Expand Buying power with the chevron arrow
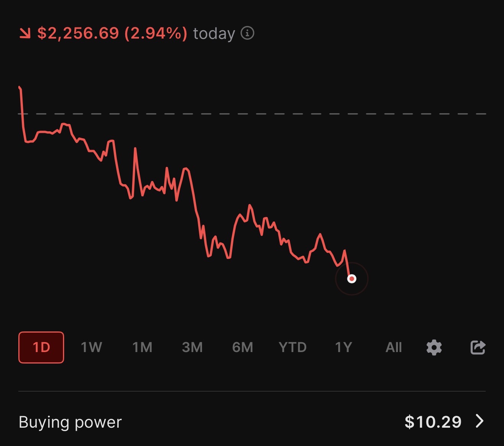The width and height of the screenshot is (504, 446). tap(480, 421)
